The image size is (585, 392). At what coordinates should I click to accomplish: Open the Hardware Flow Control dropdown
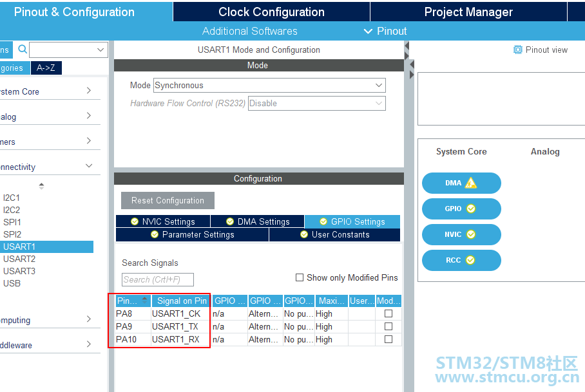click(x=317, y=103)
